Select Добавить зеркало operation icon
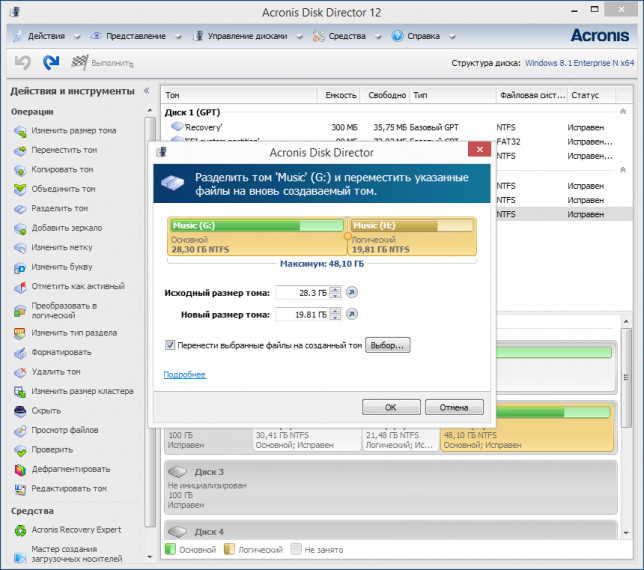Image resolution: width=644 pixels, height=570 pixels. [20, 228]
